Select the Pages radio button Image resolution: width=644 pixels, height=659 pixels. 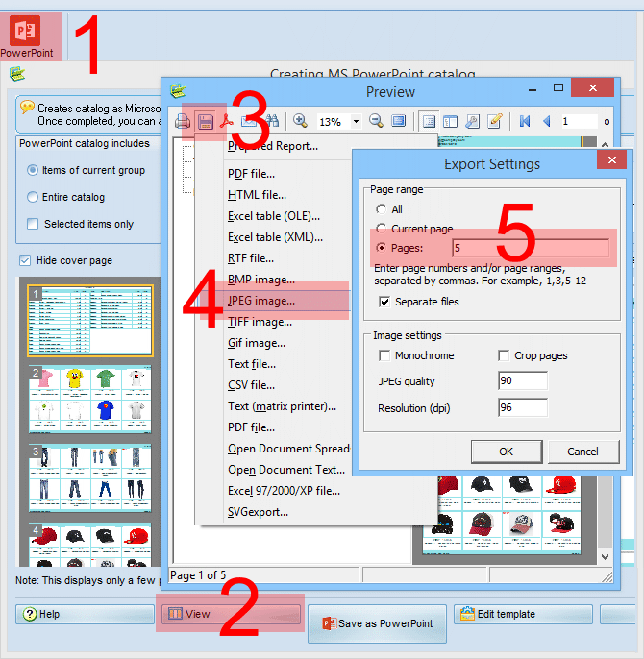tap(381, 248)
